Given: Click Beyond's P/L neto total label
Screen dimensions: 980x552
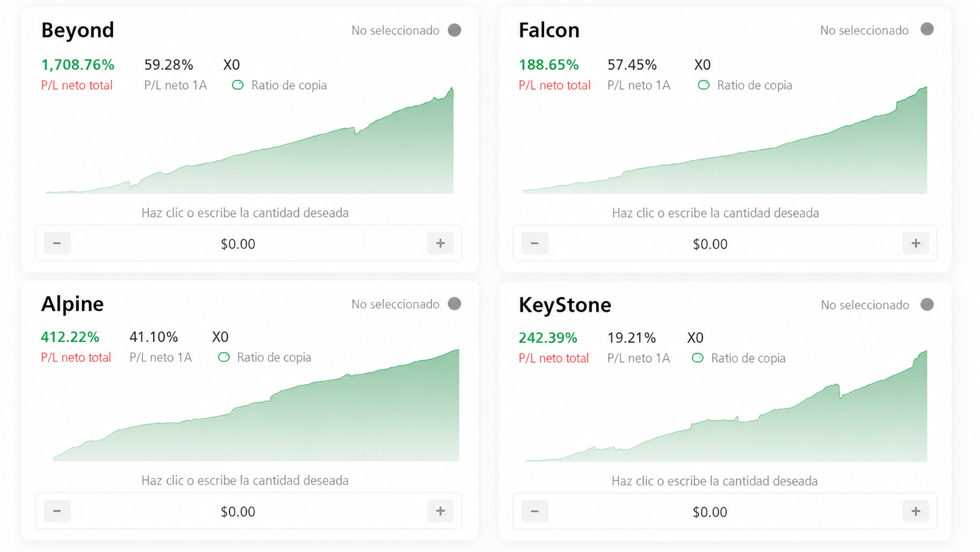Looking at the screenshot, I should tap(77, 85).
